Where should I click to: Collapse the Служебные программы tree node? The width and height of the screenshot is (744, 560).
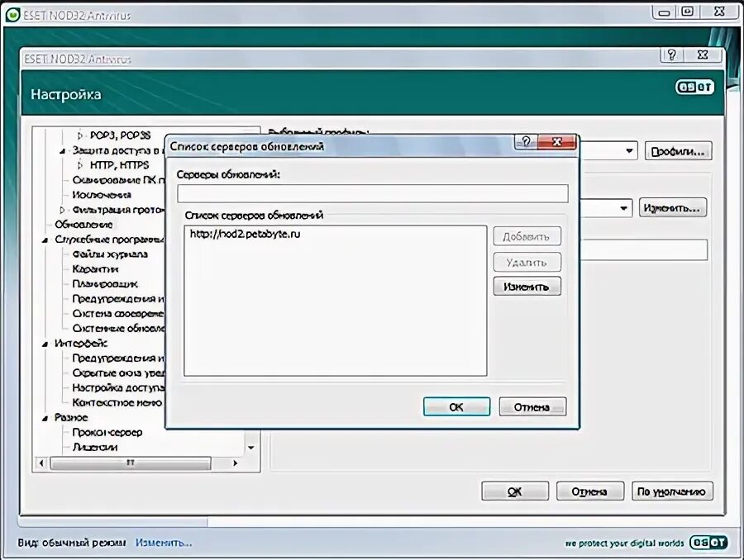click(45, 240)
